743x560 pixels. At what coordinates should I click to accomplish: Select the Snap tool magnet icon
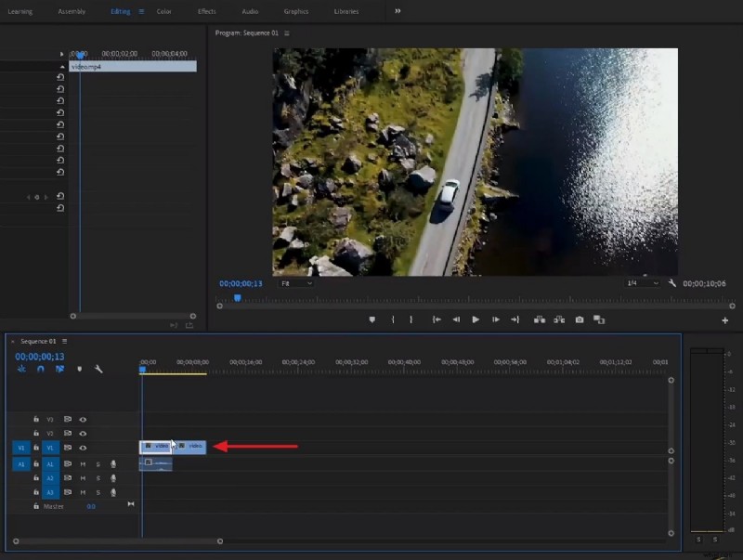point(39,370)
